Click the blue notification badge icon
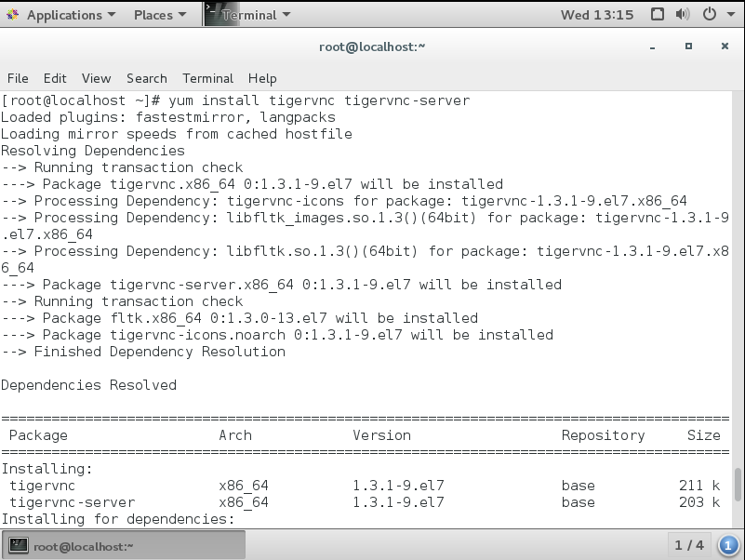Screen dimensions: 745x560 pos(730,545)
